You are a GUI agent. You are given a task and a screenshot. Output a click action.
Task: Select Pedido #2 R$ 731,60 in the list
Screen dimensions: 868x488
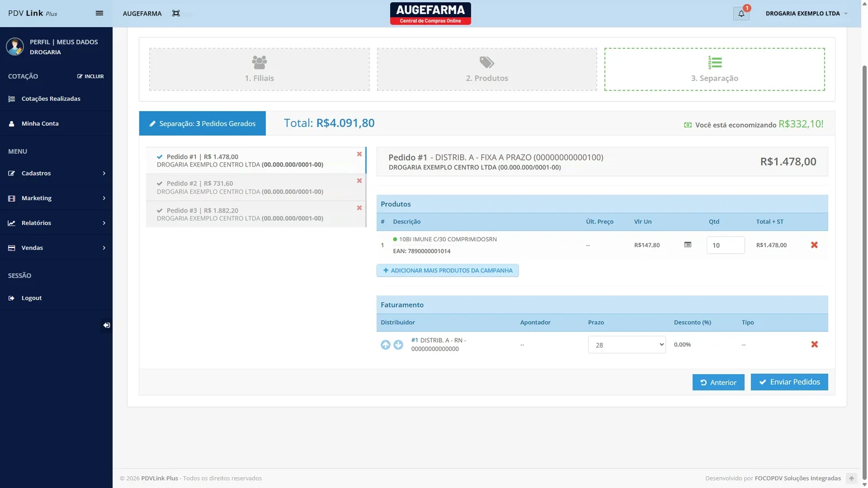(255, 188)
